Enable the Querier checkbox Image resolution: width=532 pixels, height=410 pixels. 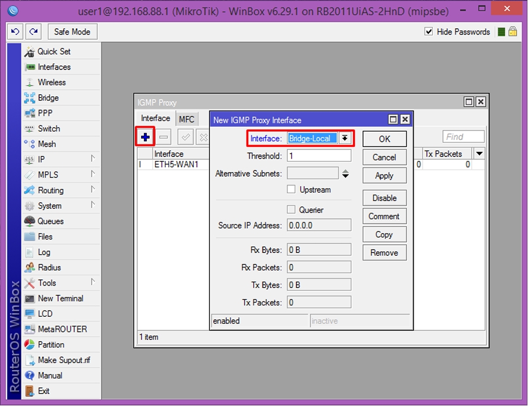pos(291,210)
